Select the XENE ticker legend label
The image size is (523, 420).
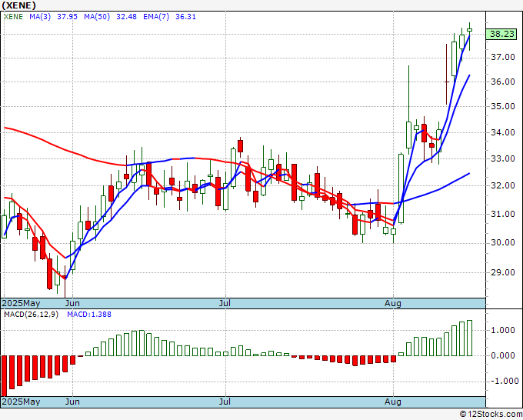point(13,17)
